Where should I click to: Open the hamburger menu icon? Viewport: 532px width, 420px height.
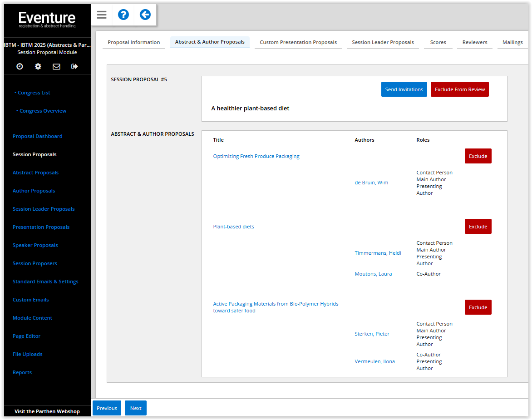click(x=102, y=15)
